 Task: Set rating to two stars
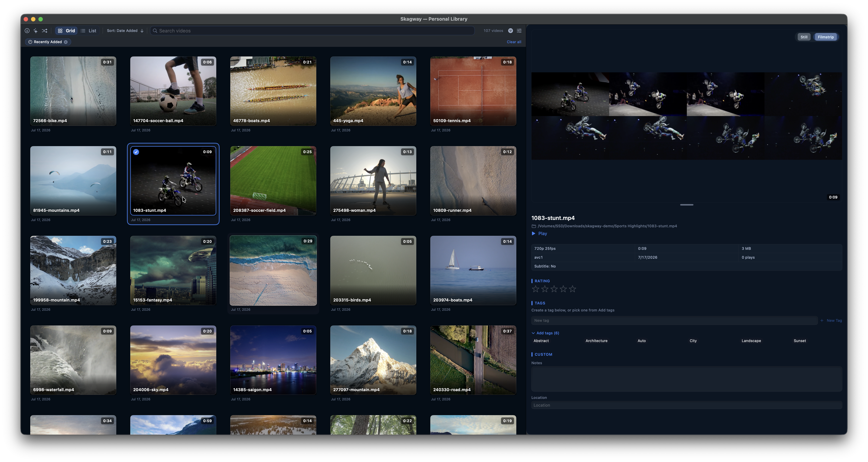tap(545, 289)
